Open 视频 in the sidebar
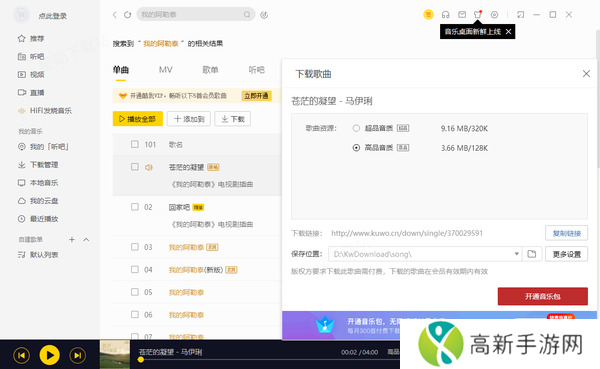600x369 pixels. click(31, 75)
